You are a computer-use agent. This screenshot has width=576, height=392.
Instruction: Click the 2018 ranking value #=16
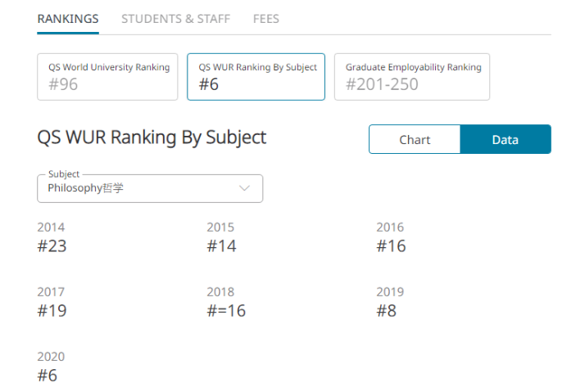pos(226,311)
